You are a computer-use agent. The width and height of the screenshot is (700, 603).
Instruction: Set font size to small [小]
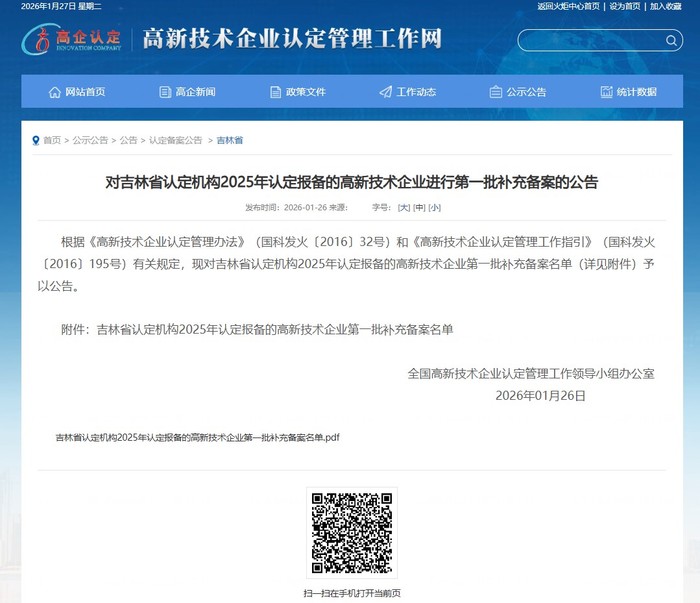point(434,207)
